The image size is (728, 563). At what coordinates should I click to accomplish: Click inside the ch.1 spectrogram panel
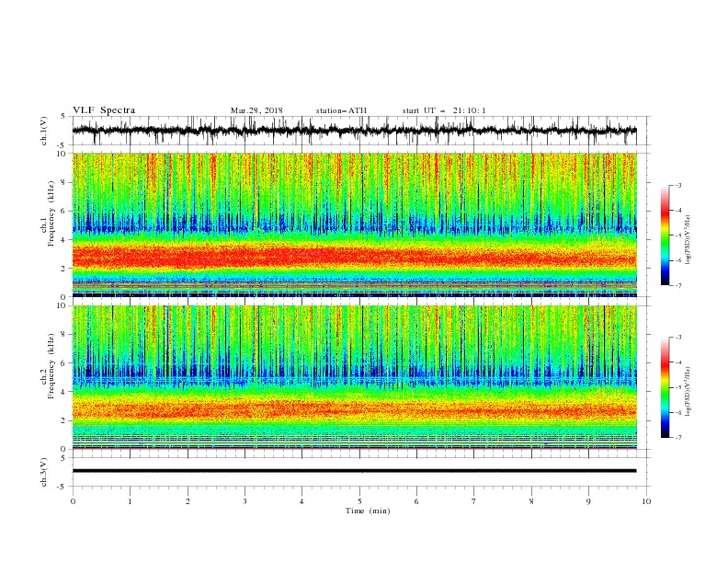[354, 224]
